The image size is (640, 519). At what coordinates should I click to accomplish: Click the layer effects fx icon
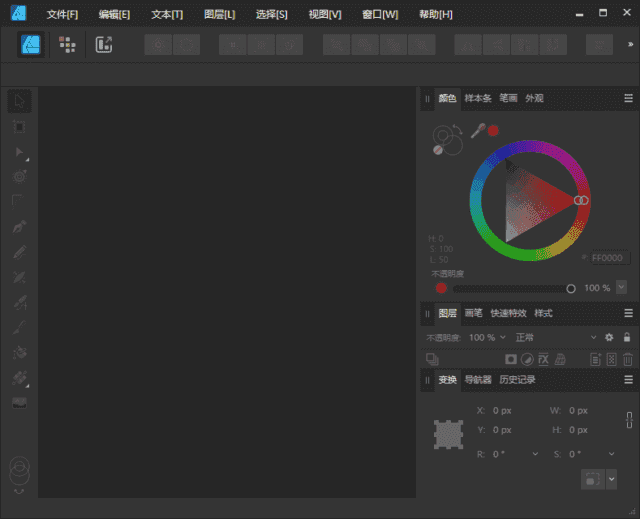point(544,359)
